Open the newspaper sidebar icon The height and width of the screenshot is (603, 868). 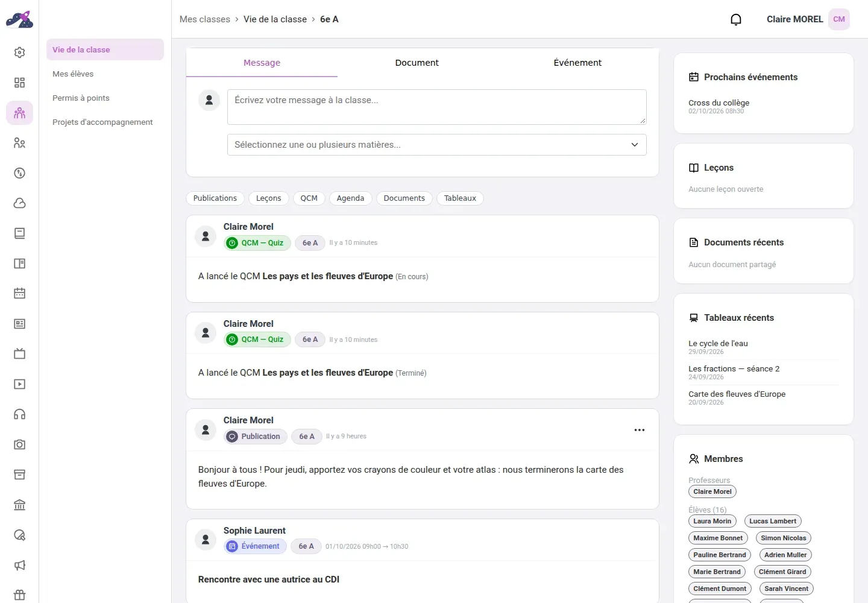[20, 324]
